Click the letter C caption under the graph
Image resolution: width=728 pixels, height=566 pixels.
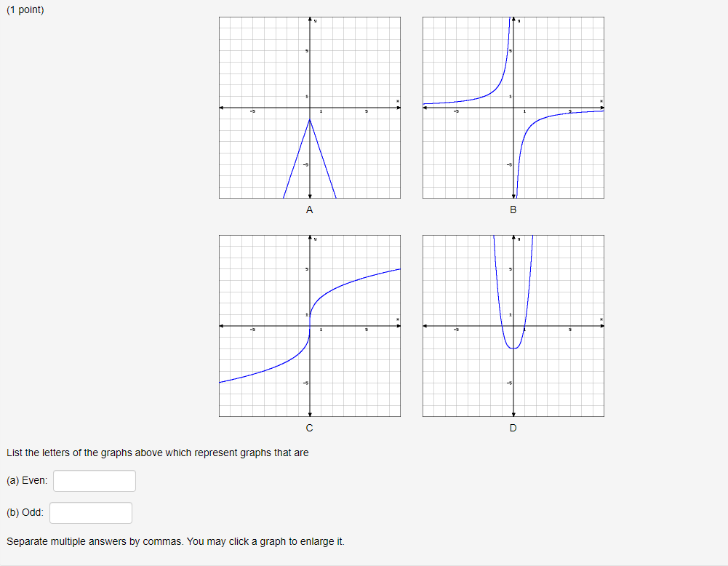tap(310, 428)
